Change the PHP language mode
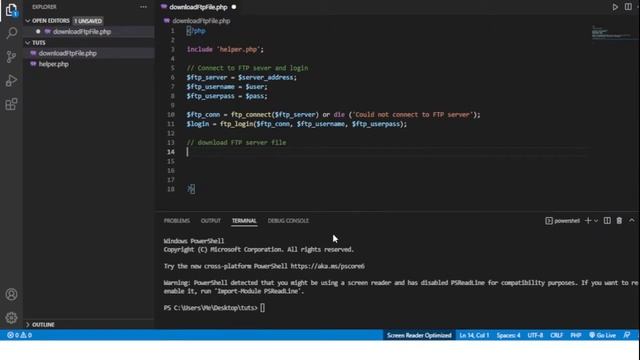This screenshot has height=360, width=640. [x=576, y=335]
